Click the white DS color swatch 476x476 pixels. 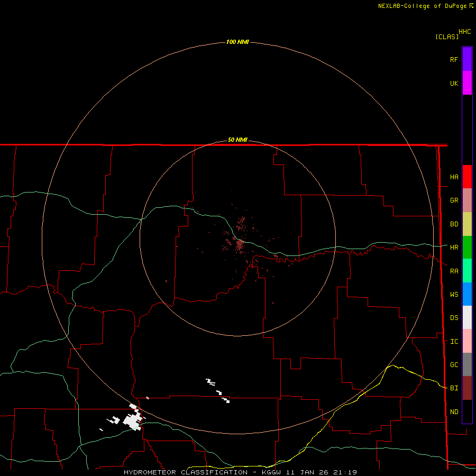tap(467, 317)
